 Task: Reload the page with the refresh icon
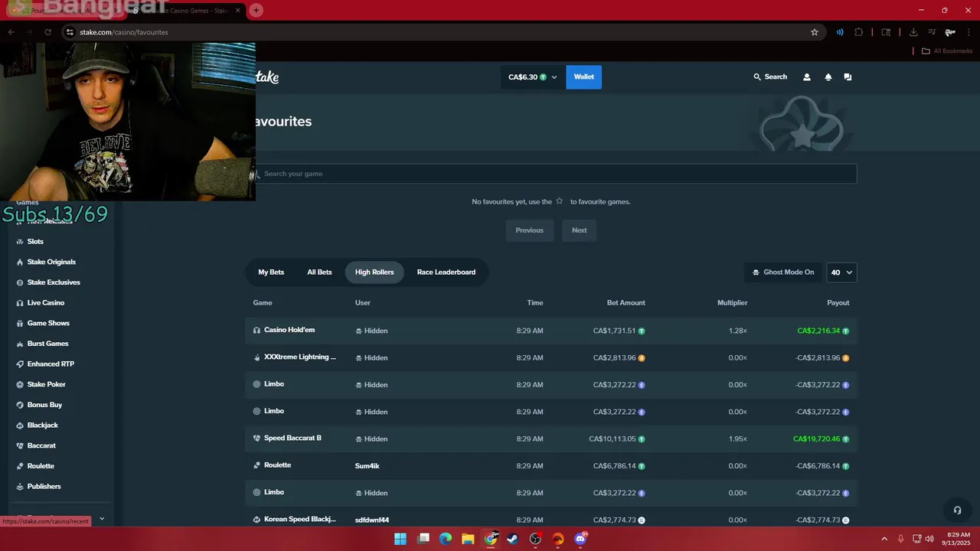pos(47,32)
